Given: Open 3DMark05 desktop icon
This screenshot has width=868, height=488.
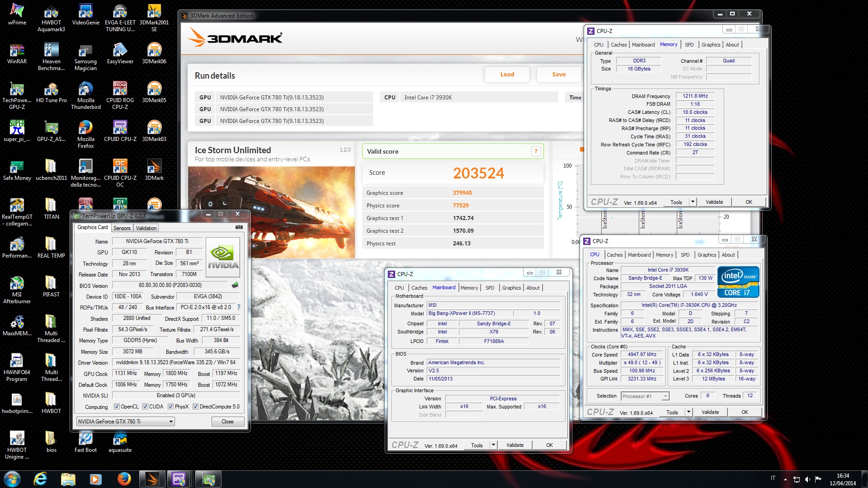Looking at the screenshot, I should click(x=154, y=93).
